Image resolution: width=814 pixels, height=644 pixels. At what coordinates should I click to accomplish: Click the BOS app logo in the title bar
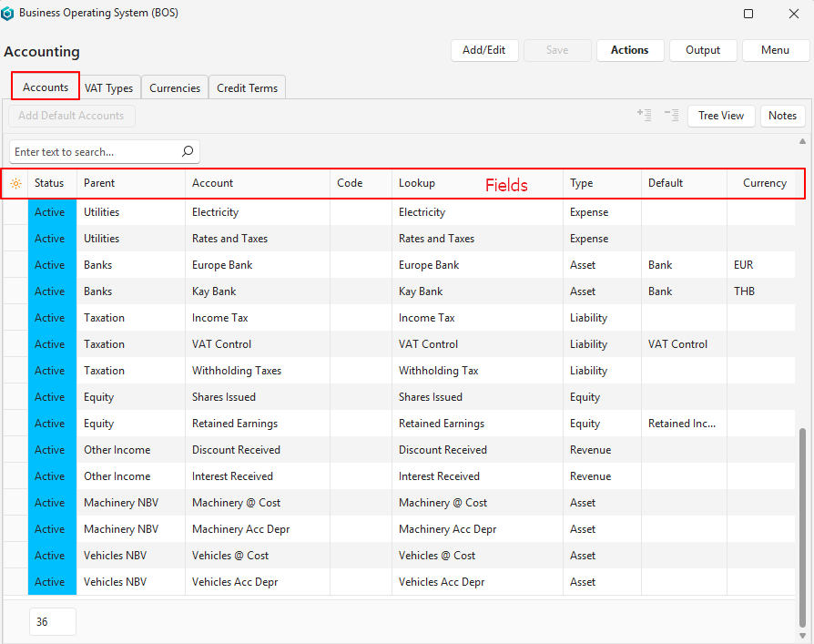[8, 14]
